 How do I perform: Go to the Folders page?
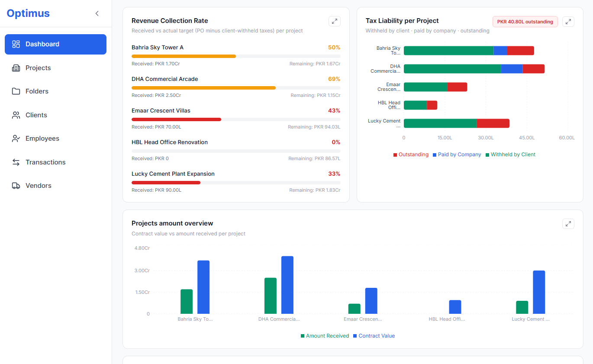click(x=55, y=91)
